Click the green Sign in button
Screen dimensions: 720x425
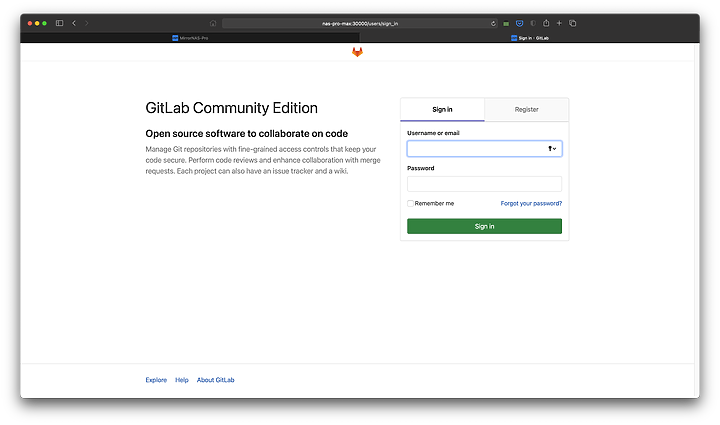point(484,226)
